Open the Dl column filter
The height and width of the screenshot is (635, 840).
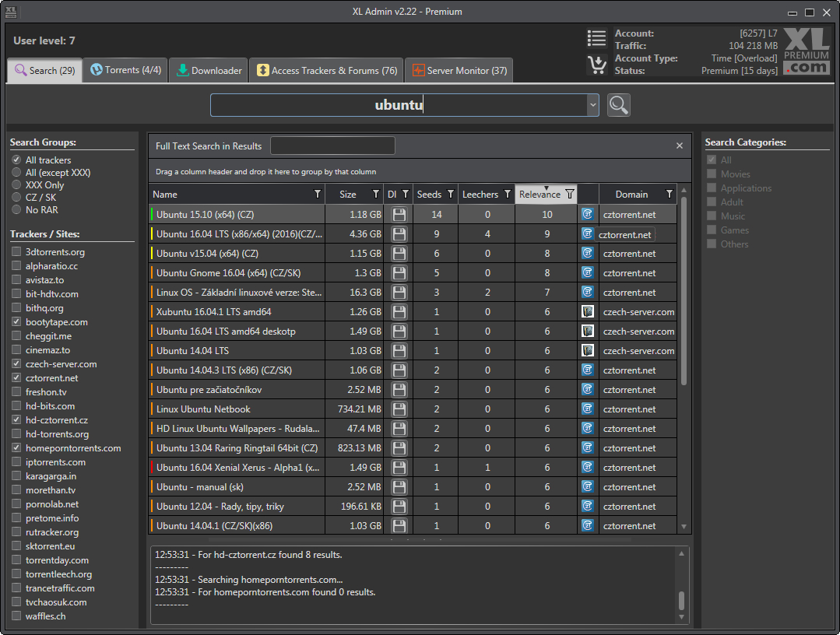coord(406,194)
